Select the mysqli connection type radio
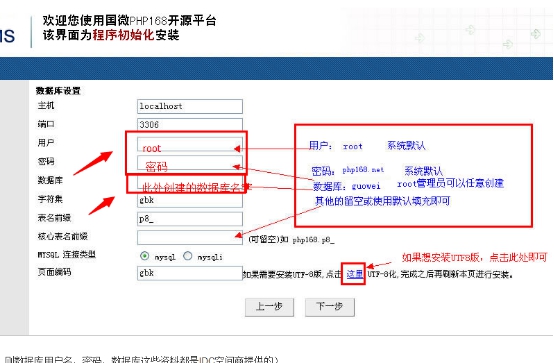 click(x=188, y=256)
